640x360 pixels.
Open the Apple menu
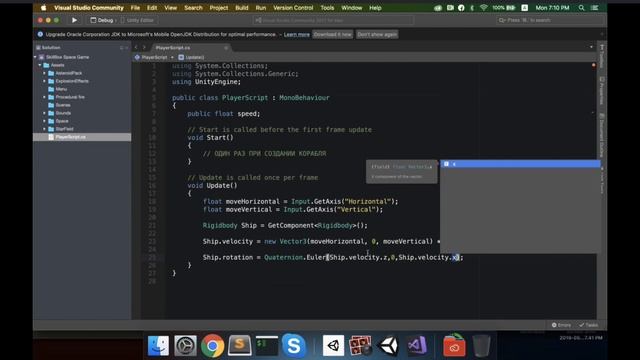click(44, 8)
